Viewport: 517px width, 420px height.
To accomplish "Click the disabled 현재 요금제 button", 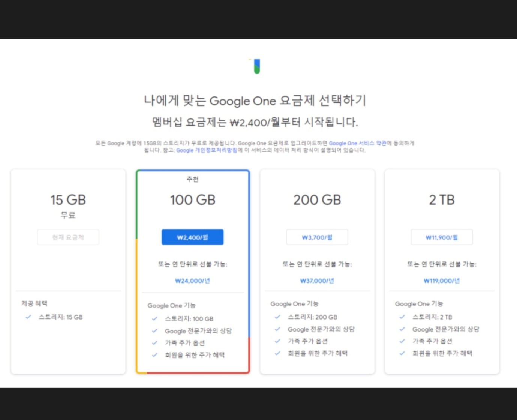I will (68, 237).
